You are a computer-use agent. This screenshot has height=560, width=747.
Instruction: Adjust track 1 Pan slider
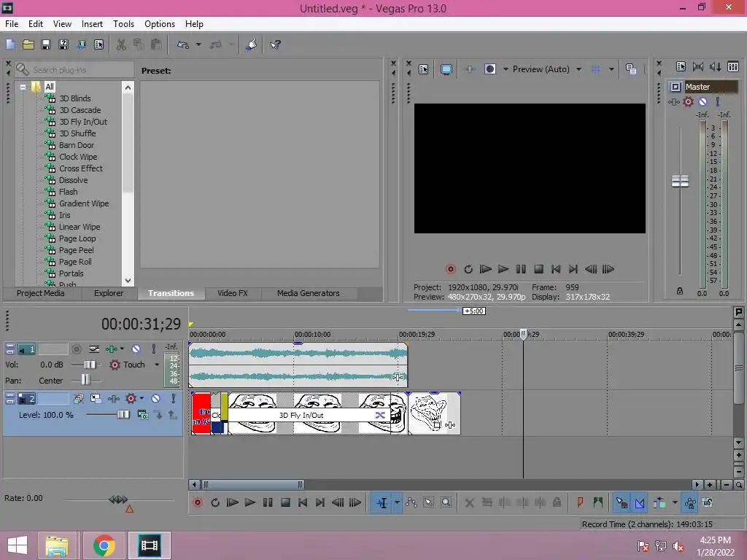85,380
